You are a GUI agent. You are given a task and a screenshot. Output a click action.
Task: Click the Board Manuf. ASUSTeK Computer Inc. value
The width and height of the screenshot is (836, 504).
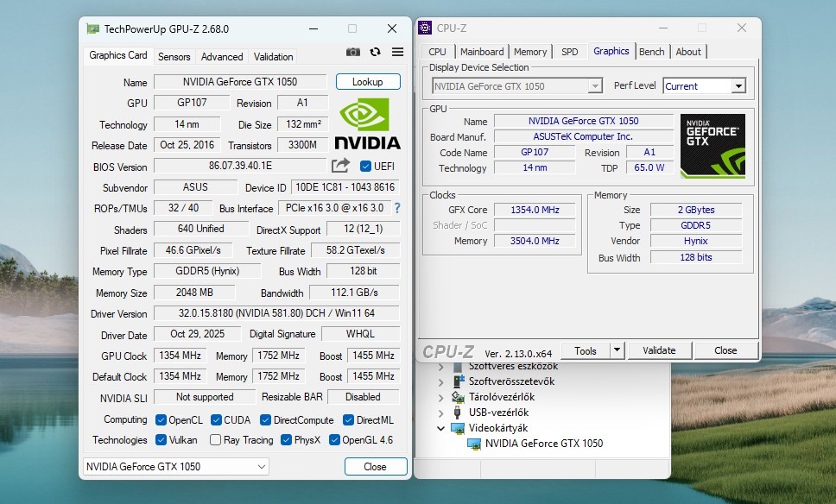[583, 136]
